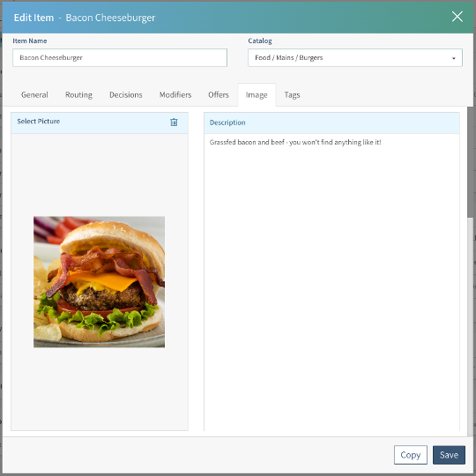This screenshot has width=476, height=476.
Task: Click the Select Picture panel header
Action: pos(100,123)
